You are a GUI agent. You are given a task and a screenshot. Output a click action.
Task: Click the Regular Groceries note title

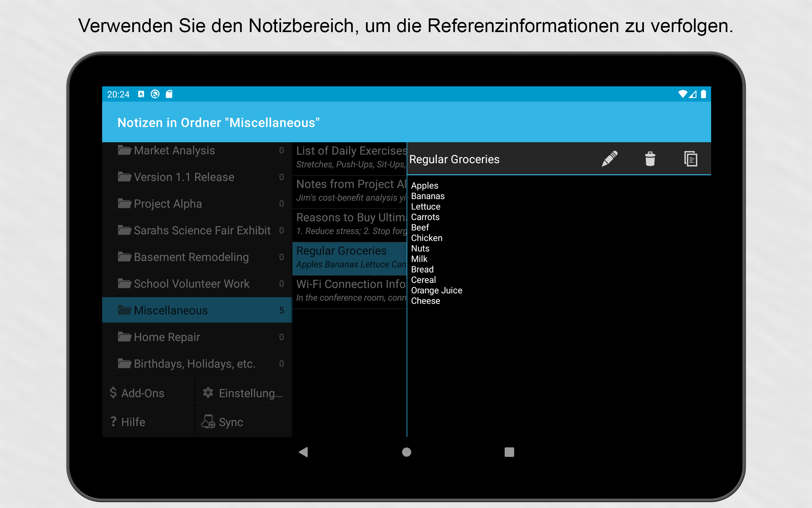point(454,159)
